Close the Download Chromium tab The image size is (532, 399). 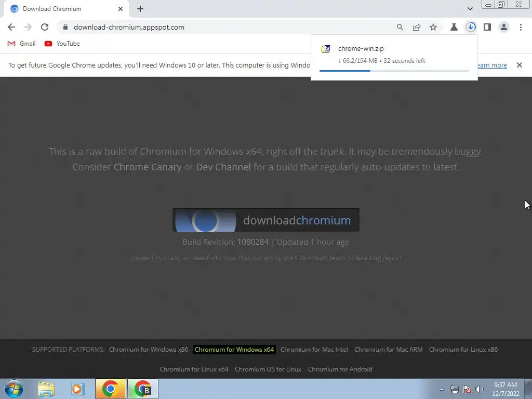(x=121, y=9)
